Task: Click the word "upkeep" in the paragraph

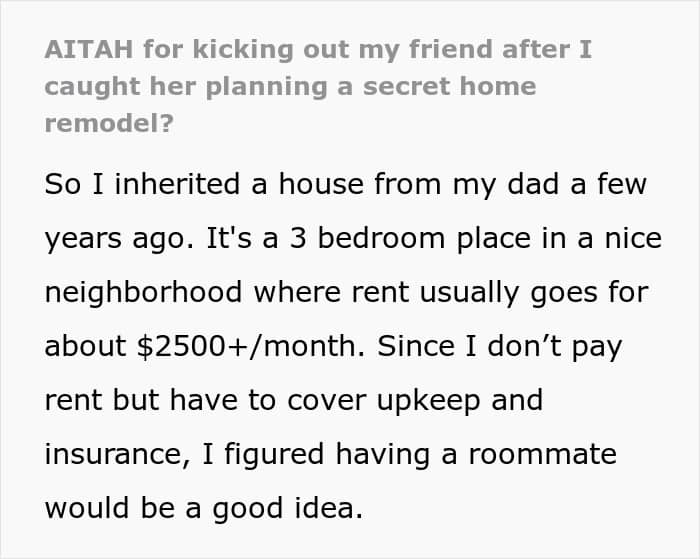Action: [x=428, y=400]
